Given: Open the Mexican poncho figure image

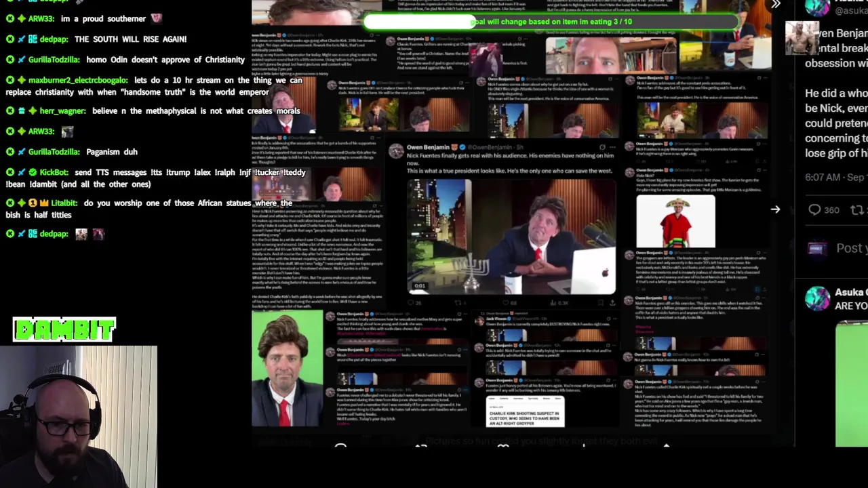Looking at the screenshot, I should [x=675, y=222].
